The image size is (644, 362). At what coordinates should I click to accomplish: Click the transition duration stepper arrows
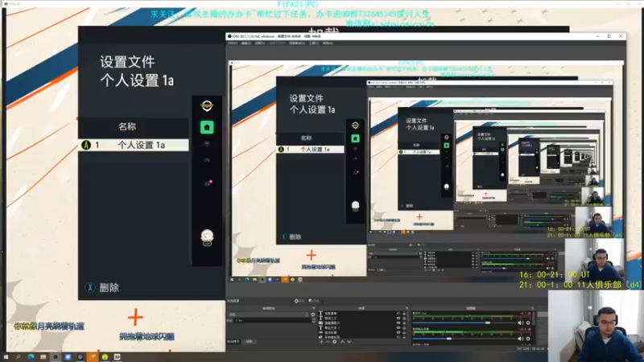coord(313,320)
